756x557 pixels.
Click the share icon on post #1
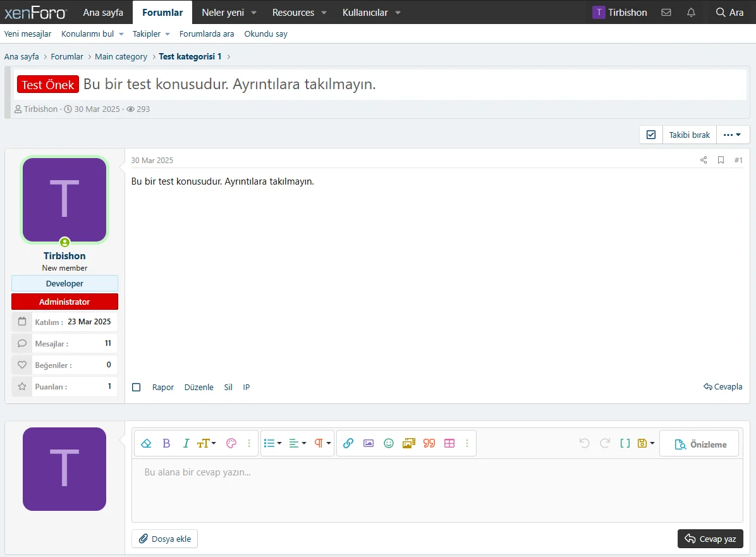click(704, 160)
